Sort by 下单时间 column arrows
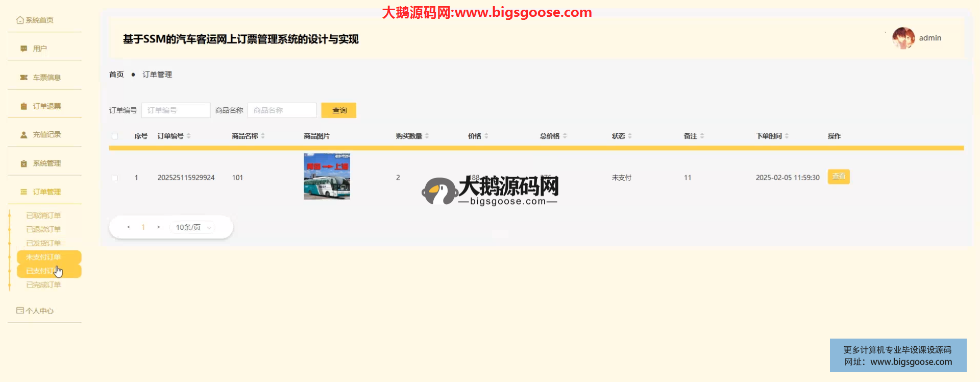Screen dimensions: 980x382 tap(787, 136)
